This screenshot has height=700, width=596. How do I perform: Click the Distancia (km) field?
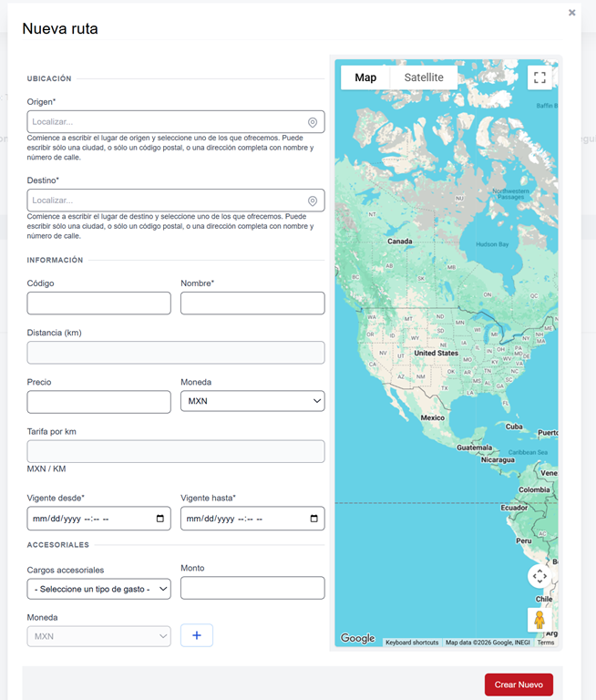176,353
